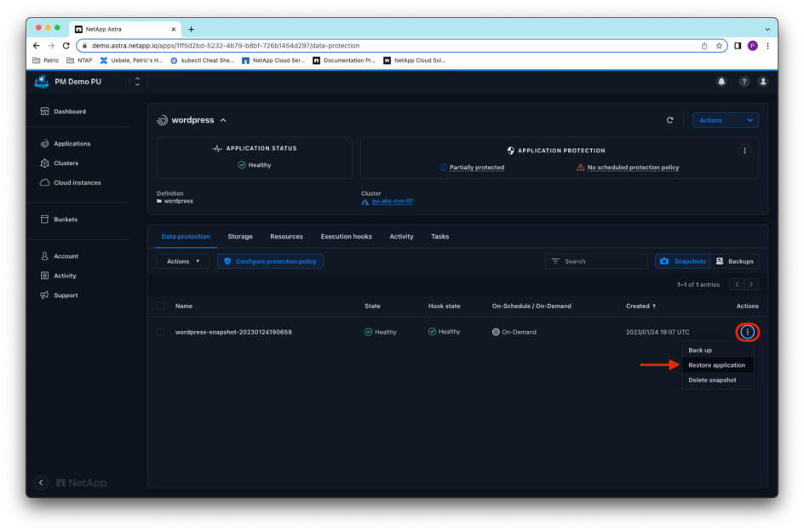Click the notifications bell icon
The width and height of the screenshot is (804, 532).
[722, 82]
